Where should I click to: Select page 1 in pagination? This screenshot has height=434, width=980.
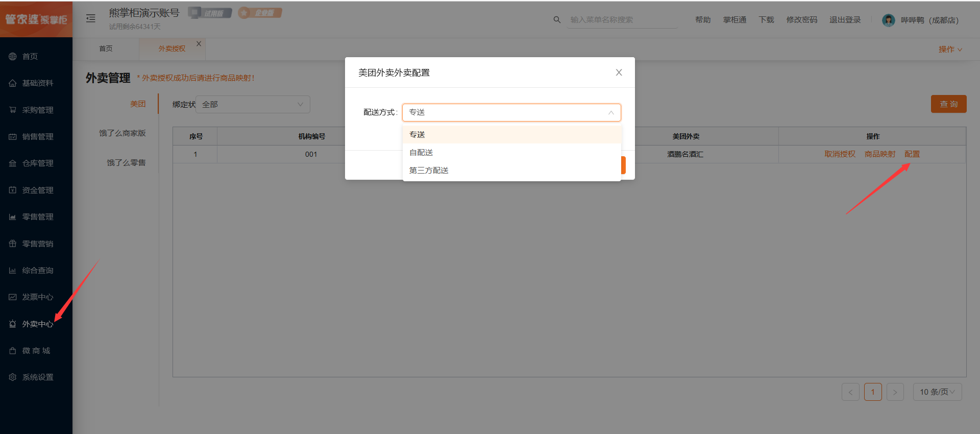[x=873, y=392]
